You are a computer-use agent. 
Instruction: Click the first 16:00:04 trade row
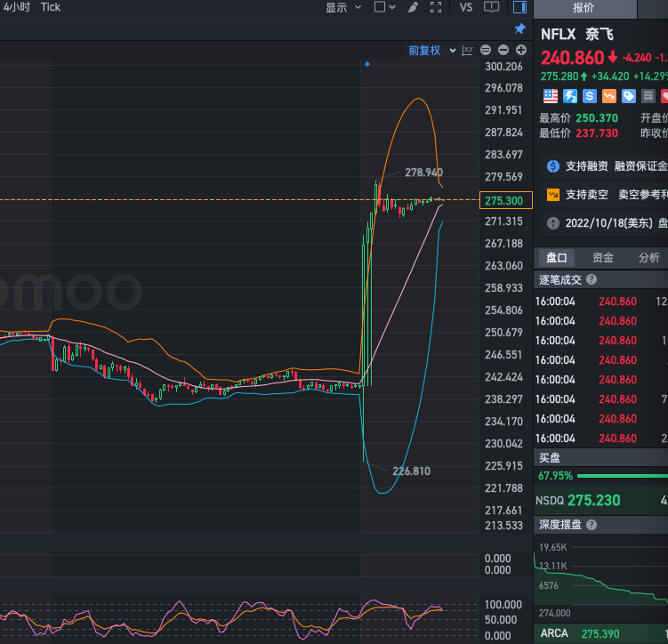(x=600, y=302)
